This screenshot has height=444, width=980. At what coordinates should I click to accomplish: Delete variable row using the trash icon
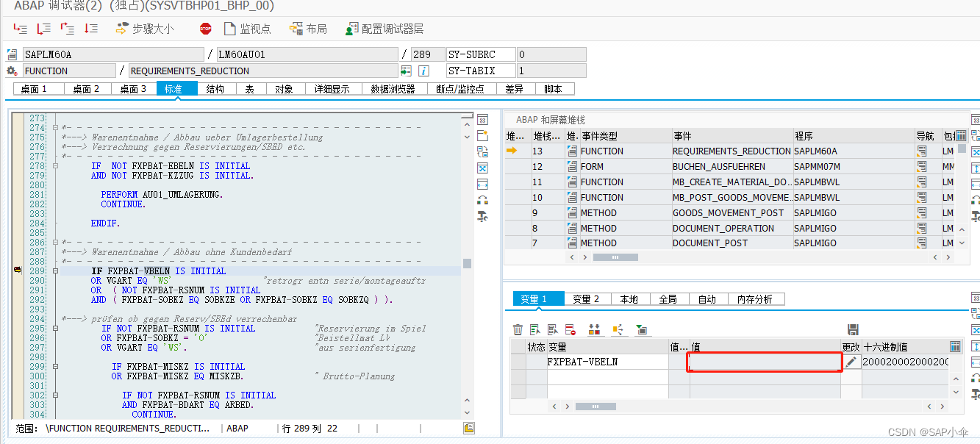(x=518, y=329)
